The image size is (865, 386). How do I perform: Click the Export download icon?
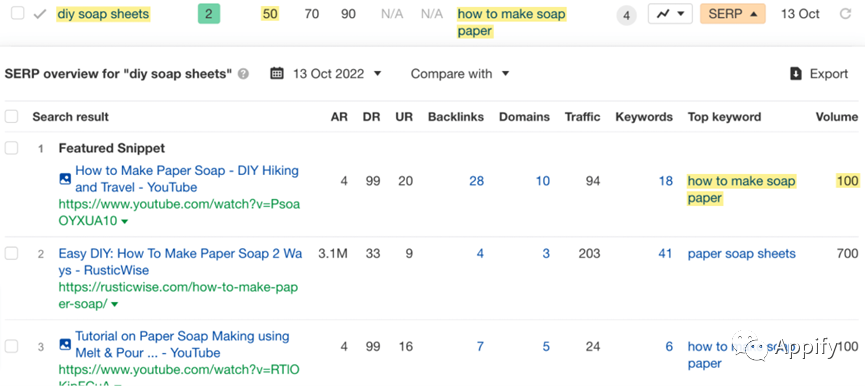click(795, 74)
